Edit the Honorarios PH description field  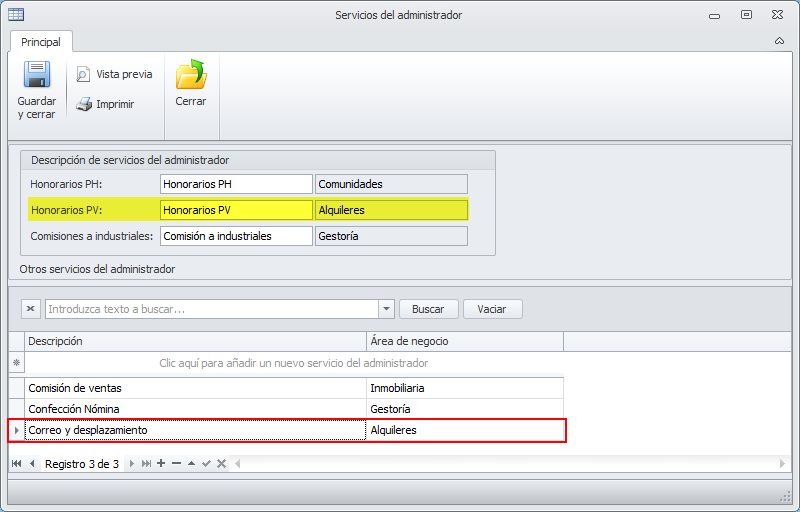click(x=236, y=184)
